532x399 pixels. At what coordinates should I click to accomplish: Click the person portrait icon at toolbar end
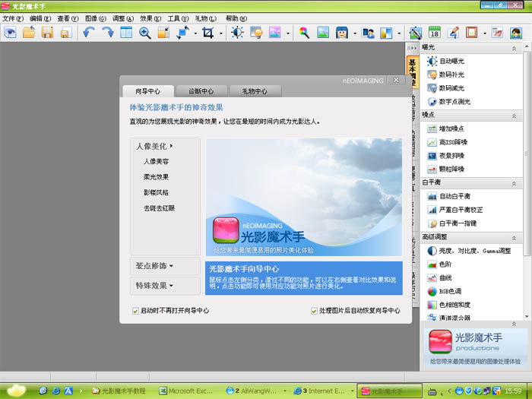(516, 33)
